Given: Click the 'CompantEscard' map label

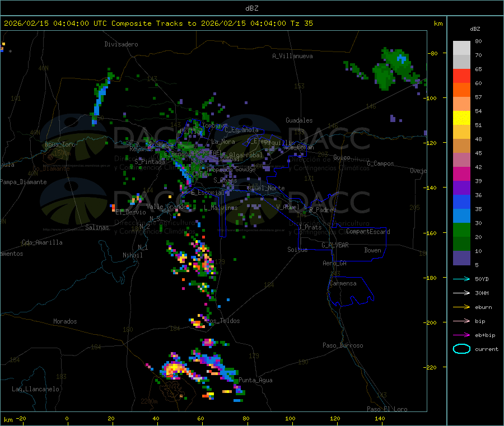Looking at the screenshot, I should (368, 232).
